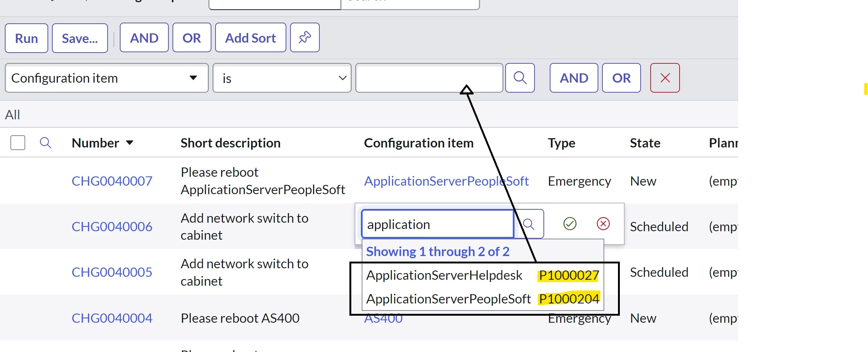
Task: Add an AND condition from the toolbar
Action: pos(144,37)
